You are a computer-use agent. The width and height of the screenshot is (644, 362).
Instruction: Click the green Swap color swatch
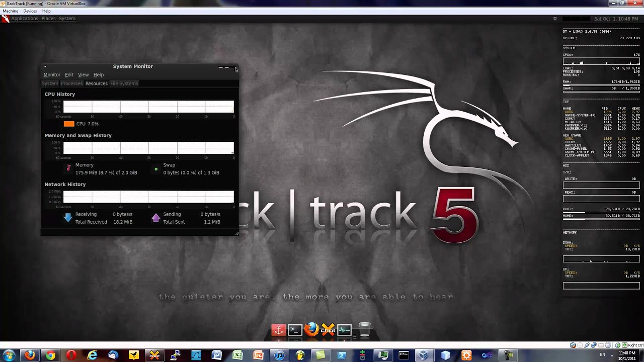(156, 169)
